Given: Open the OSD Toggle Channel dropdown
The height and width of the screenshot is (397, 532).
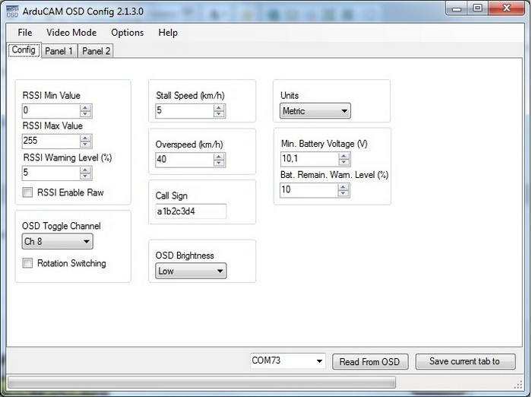Looking at the screenshot, I should (x=58, y=242).
